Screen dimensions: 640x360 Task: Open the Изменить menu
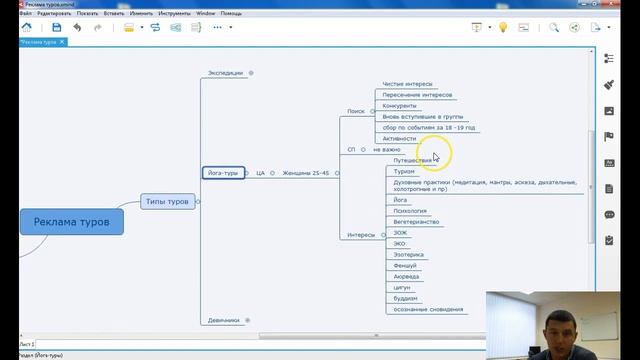pyautogui.click(x=141, y=13)
